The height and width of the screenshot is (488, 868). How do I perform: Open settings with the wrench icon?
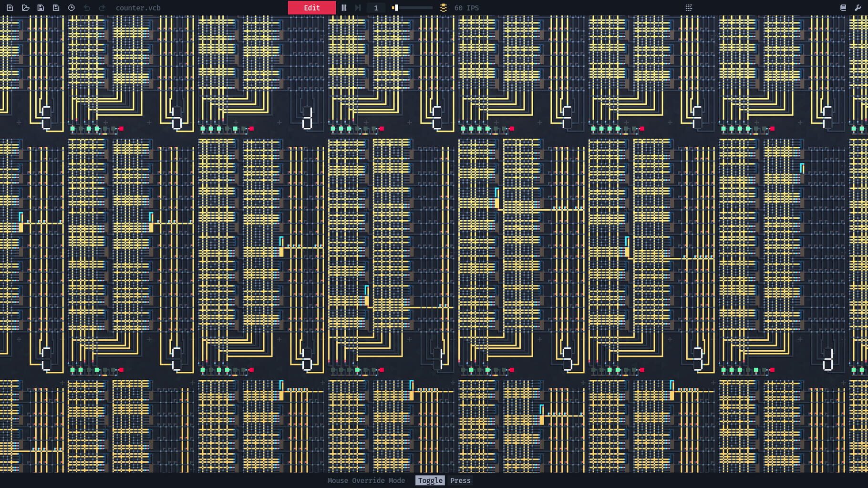tap(858, 8)
